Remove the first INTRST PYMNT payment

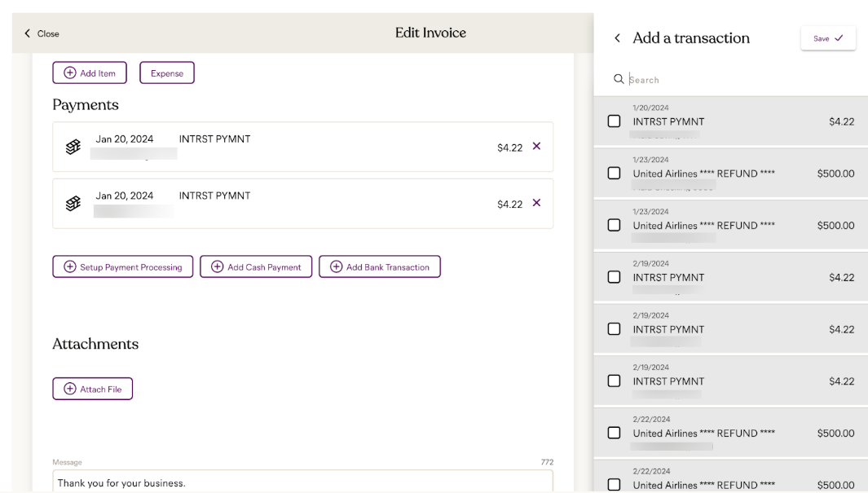point(536,147)
